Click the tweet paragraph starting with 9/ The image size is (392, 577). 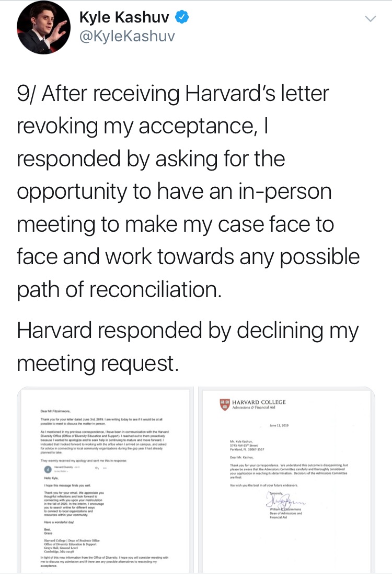[x=188, y=191]
